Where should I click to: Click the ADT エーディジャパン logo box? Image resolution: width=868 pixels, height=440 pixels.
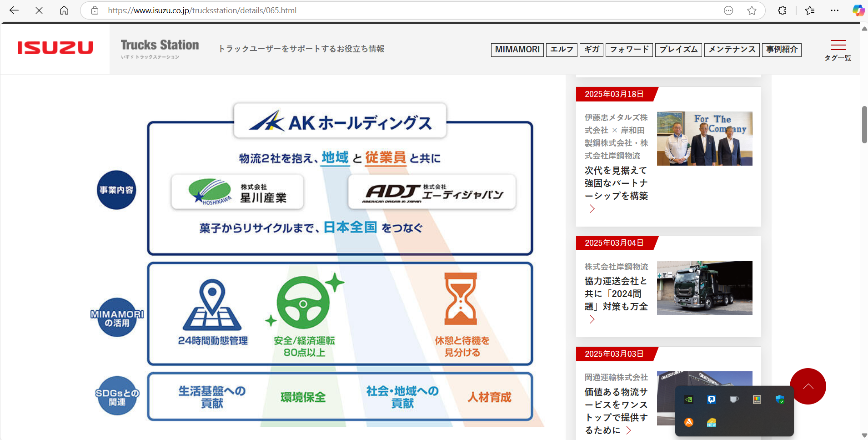(x=432, y=192)
